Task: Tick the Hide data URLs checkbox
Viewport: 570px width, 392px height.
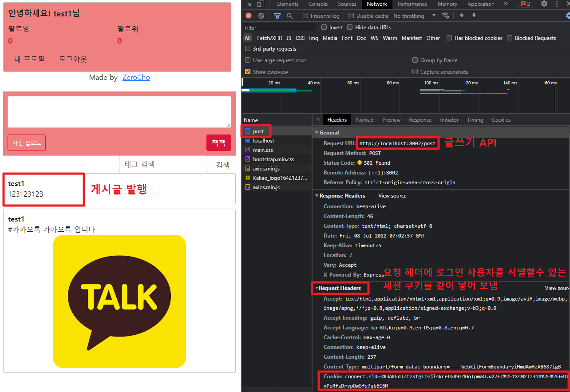Action: (350, 27)
